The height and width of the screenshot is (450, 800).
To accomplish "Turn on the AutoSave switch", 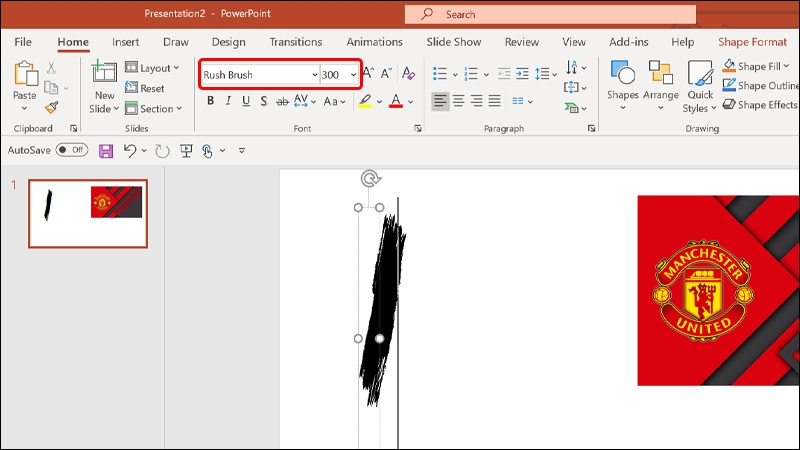I will coord(71,150).
